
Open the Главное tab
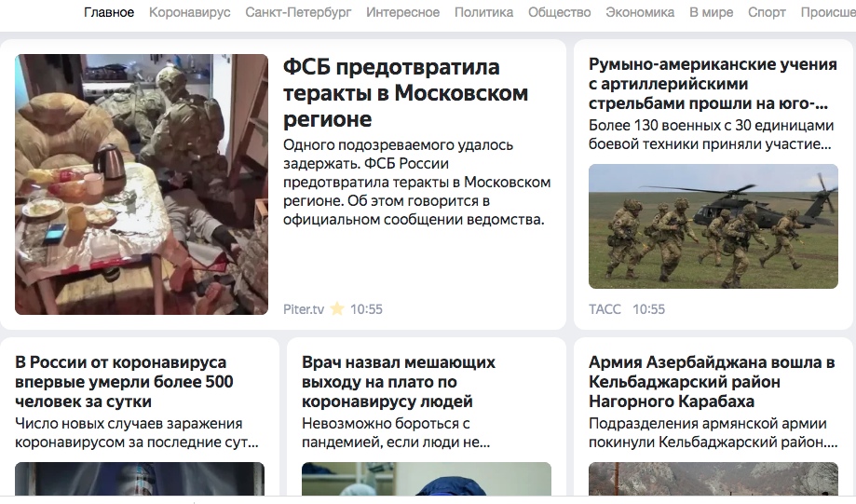click(x=109, y=12)
